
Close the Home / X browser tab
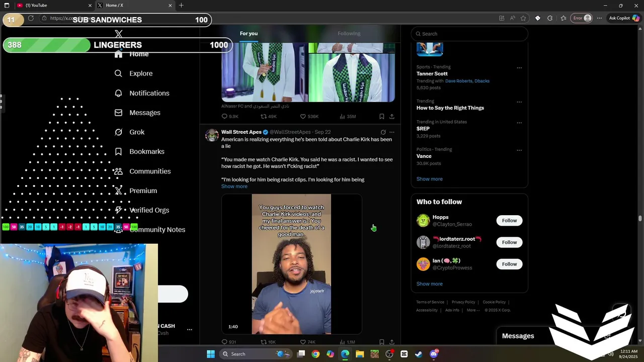(170, 6)
